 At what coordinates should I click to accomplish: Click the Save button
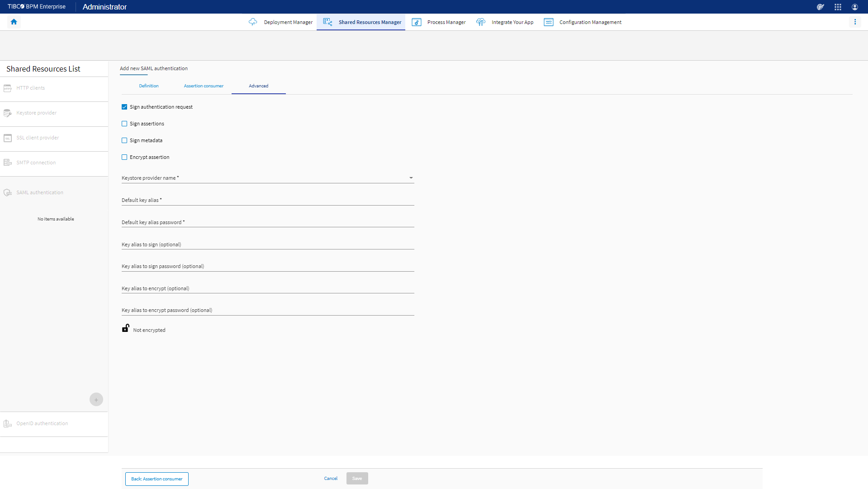[357, 479]
